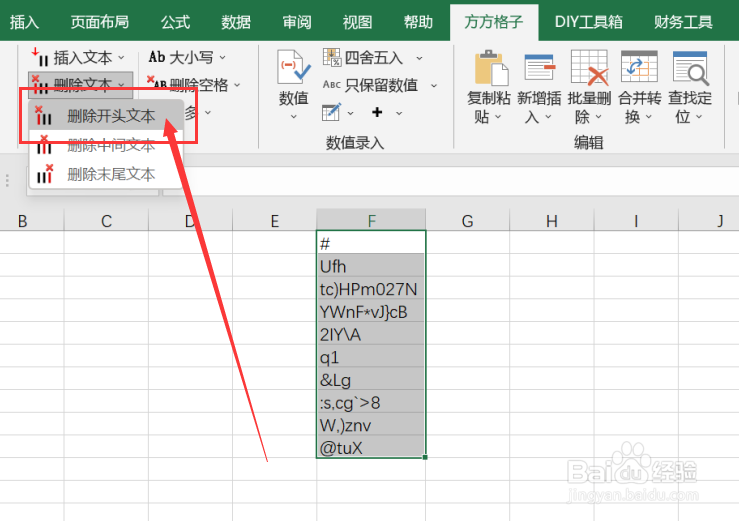Click the cell containing &Lg
The width and height of the screenshot is (739, 521).
[371, 379]
